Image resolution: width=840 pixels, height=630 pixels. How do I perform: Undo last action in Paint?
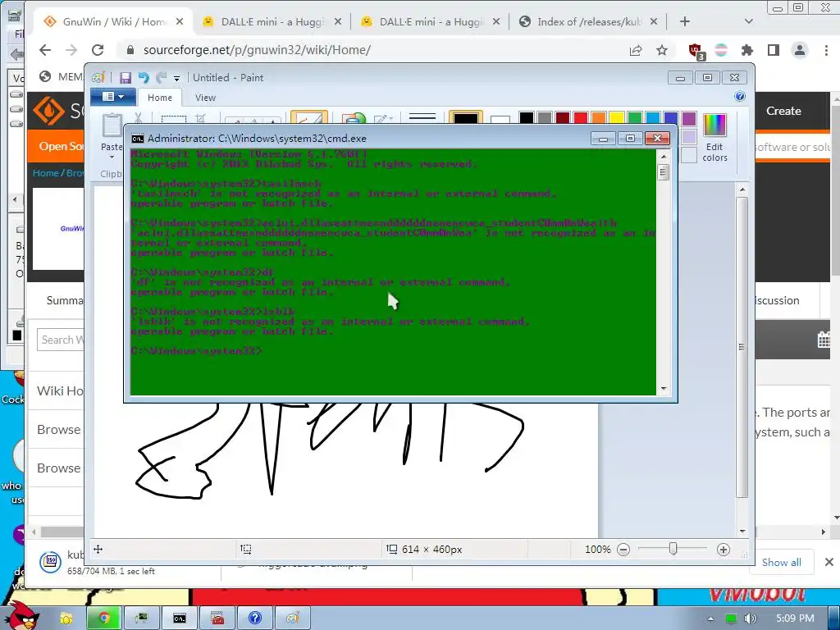point(144,78)
